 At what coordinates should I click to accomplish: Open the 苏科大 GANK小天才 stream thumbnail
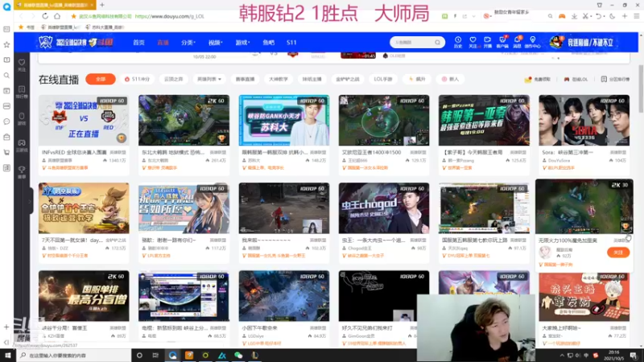coord(284,120)
